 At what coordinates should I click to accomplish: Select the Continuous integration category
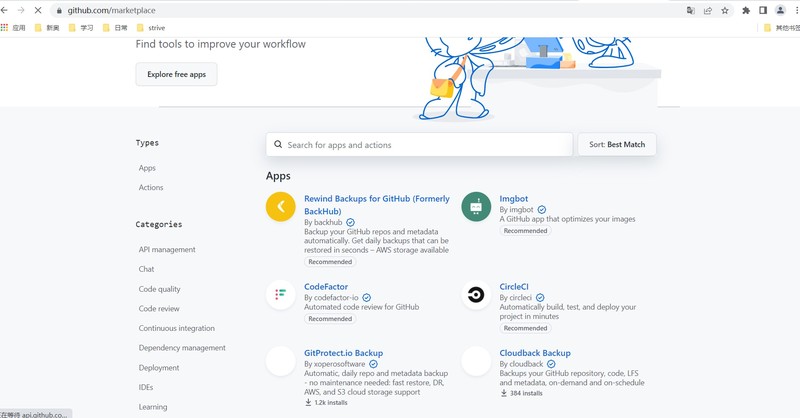pyautogui.click(x=177, y=328)
